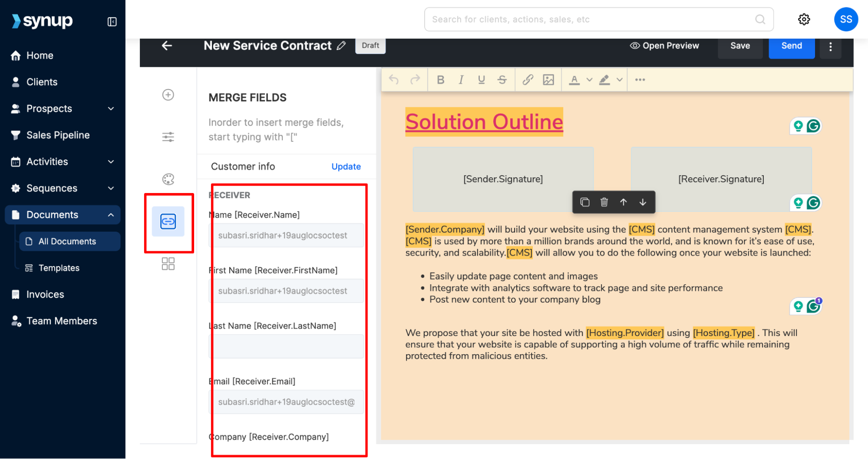Show more toolbar options ellipsis
This screenshot has height=459, width=868.
[640, 80]
